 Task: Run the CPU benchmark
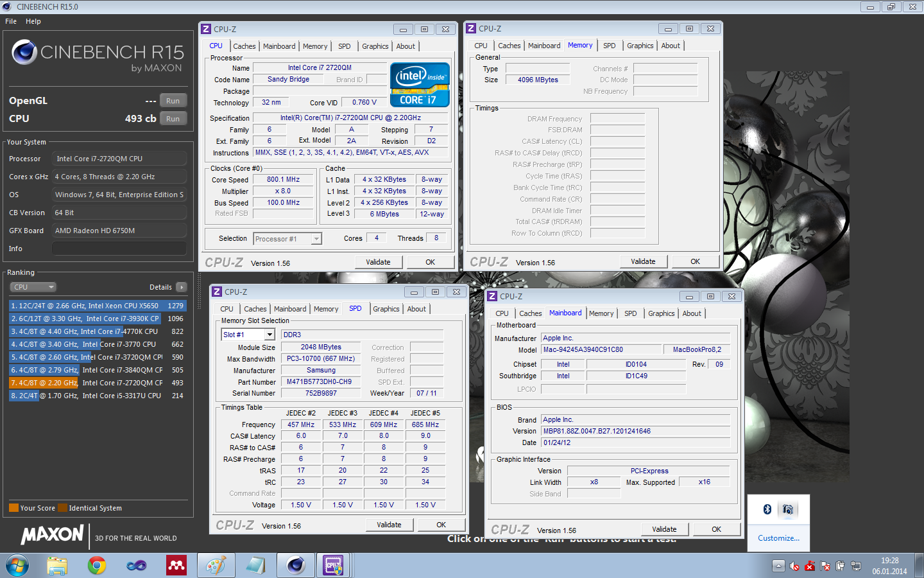[x=173, y=119]
